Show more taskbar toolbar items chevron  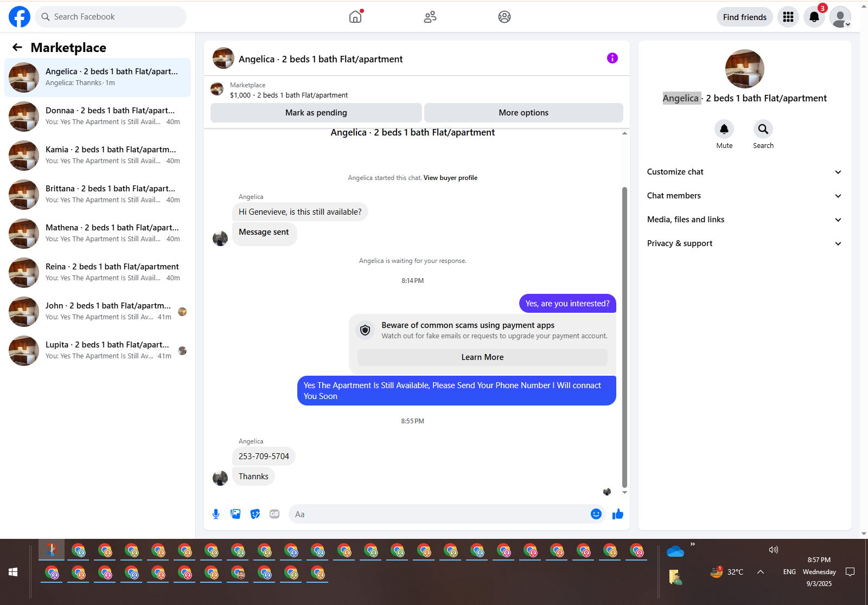[x=693, y=544]
